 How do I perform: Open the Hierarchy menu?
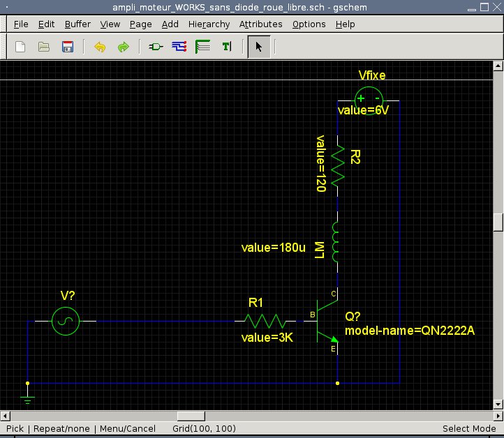pyautogui.click(x=209, y=24)
